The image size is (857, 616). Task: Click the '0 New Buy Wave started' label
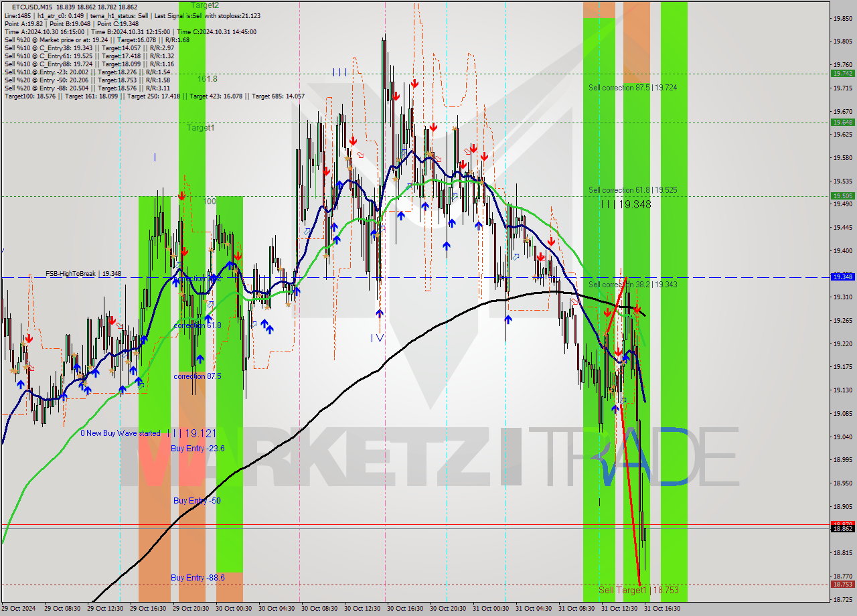[x=121, y=433]
